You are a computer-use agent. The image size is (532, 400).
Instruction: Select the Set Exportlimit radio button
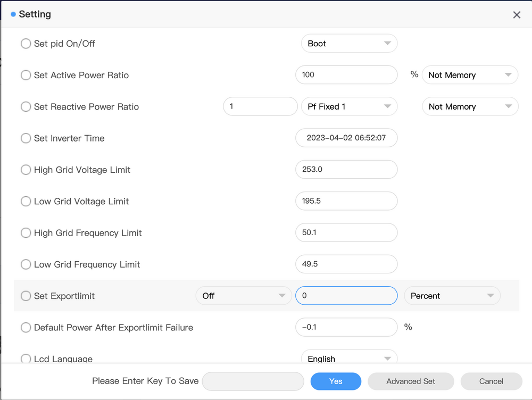(x=26, y=296)
